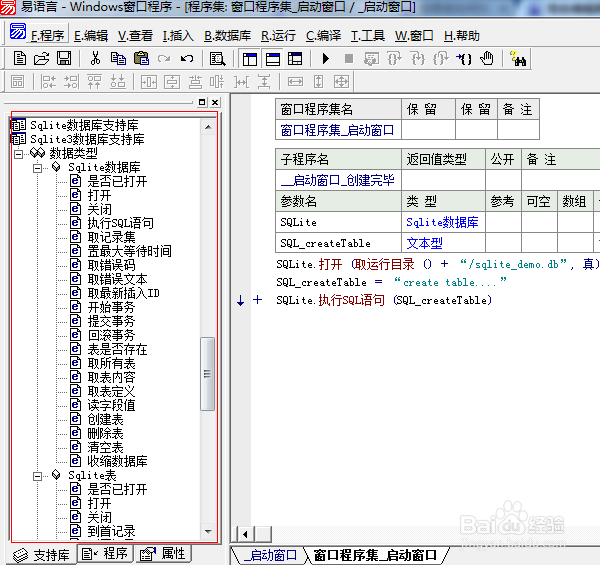The image size is (600, 565).
Task: Click the Find magnifier icon in toolbar
Action: (218, 59)
